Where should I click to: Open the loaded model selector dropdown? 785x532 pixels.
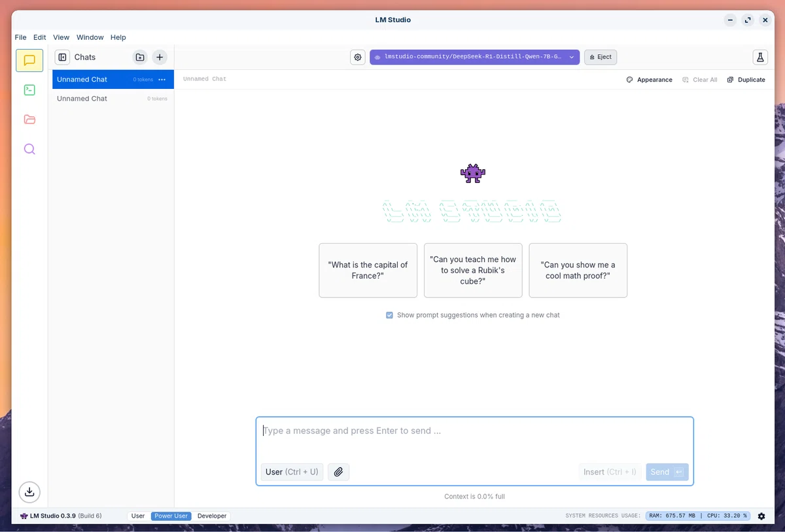pos(474,57)
